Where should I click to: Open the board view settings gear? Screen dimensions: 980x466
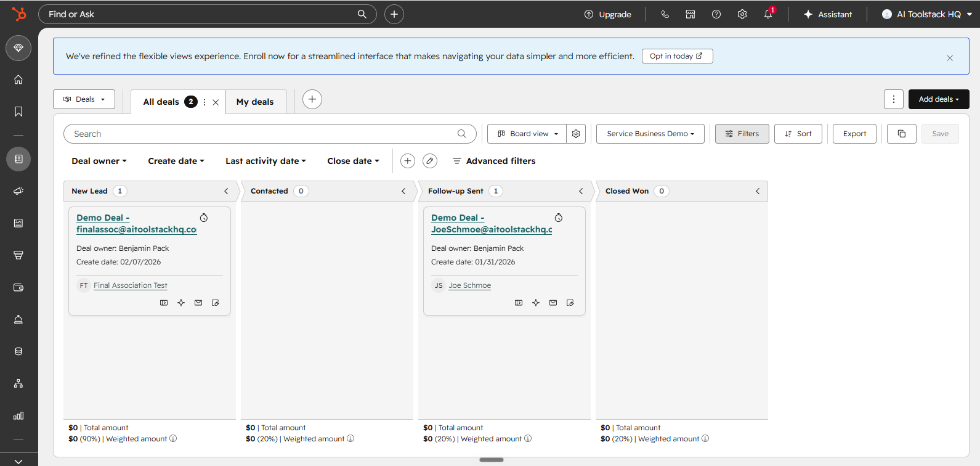(x=576, y=134)
